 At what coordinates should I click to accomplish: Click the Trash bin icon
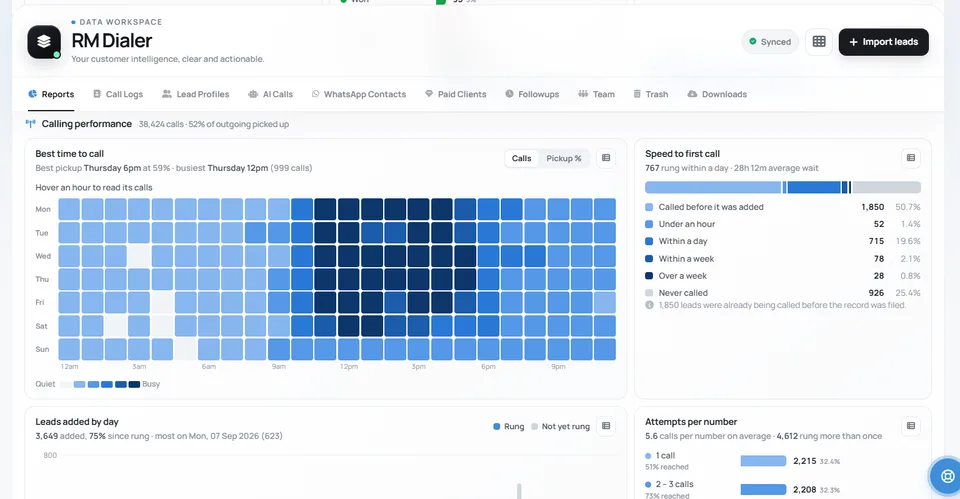(x=637, y=94)
